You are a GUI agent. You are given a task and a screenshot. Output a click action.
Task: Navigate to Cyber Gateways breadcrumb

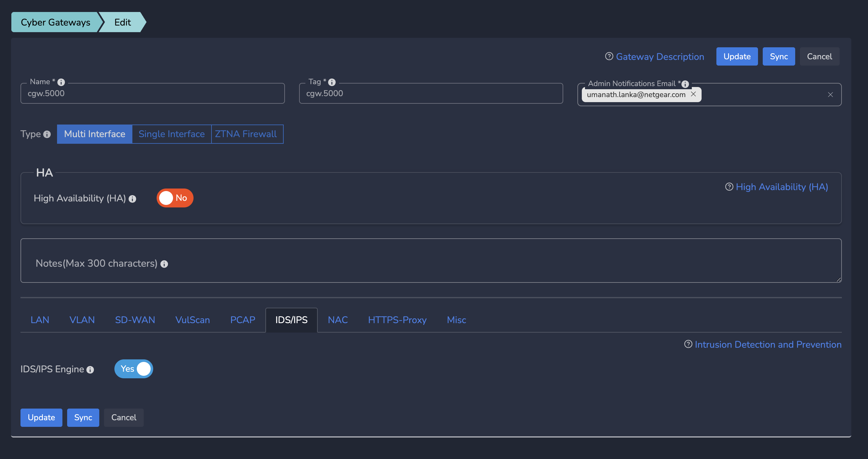[55, 22]
